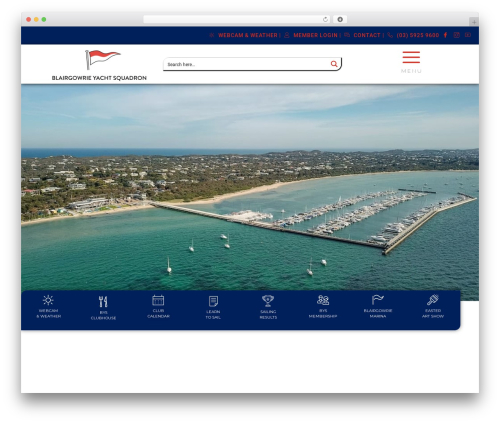The height and width of the screenshot is (423, 500).
Task: Click the Blairgowrie Yacht Squadron flag logo
Action: [99, 65]
